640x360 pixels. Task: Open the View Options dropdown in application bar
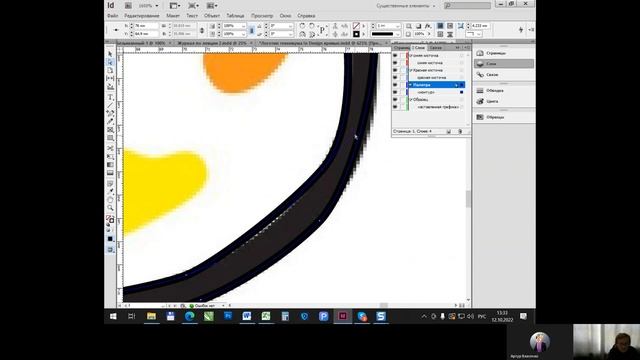[x=175, y=6]
